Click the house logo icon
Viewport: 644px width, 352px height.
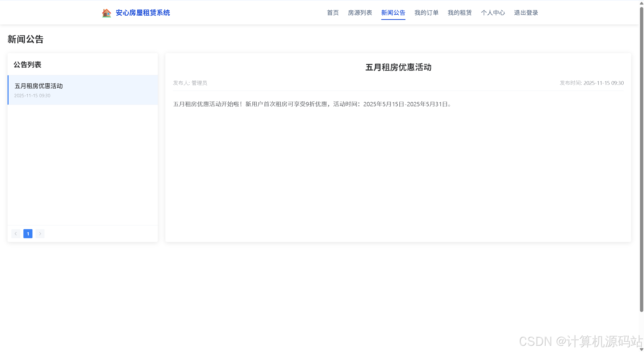(106, 13)
